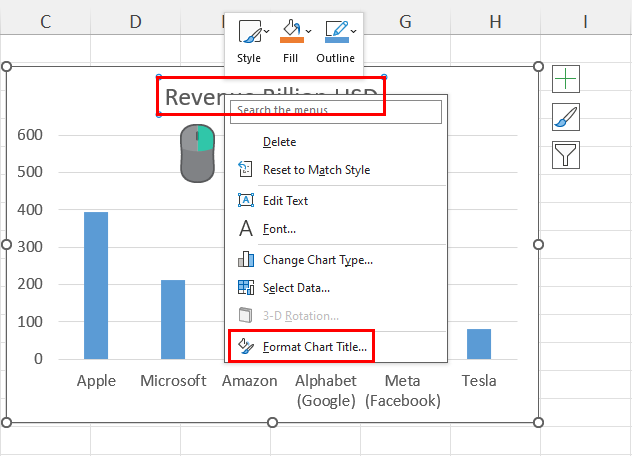Open the Font... dialog option
This screenshot has height=456, width=632.
[336, 229]
